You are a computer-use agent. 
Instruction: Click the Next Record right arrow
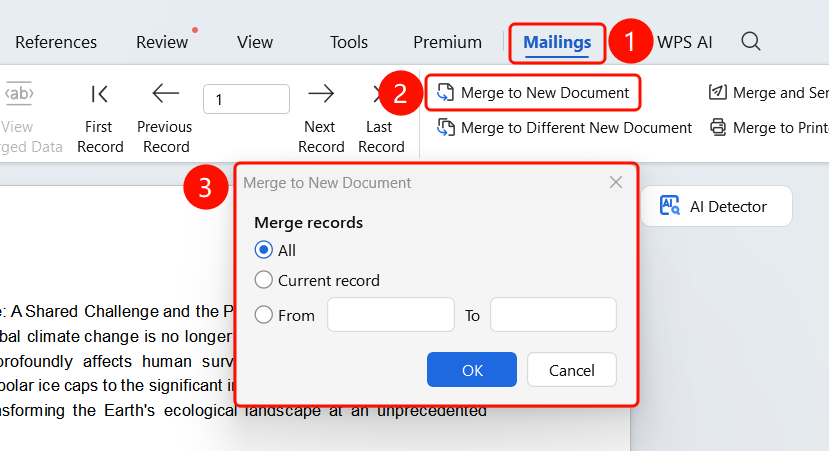pos(321,94)
